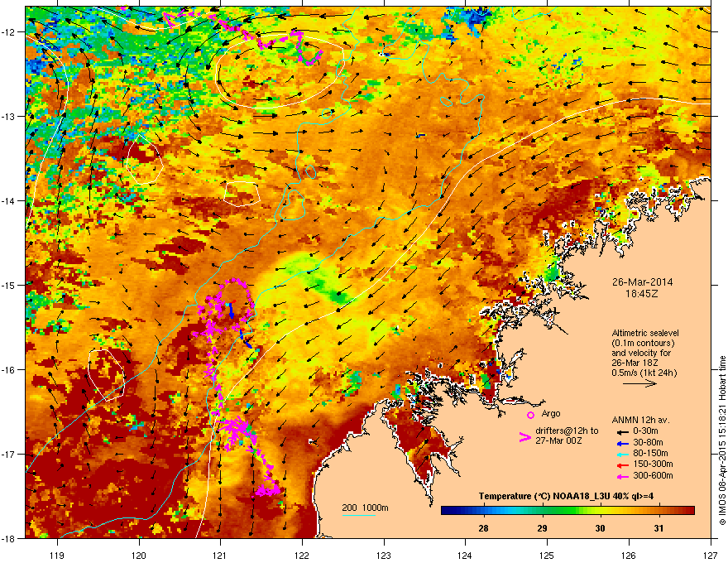Click the '30-80m' depth label
This screenshot has width=728, height=563.
tap(648, 443)
